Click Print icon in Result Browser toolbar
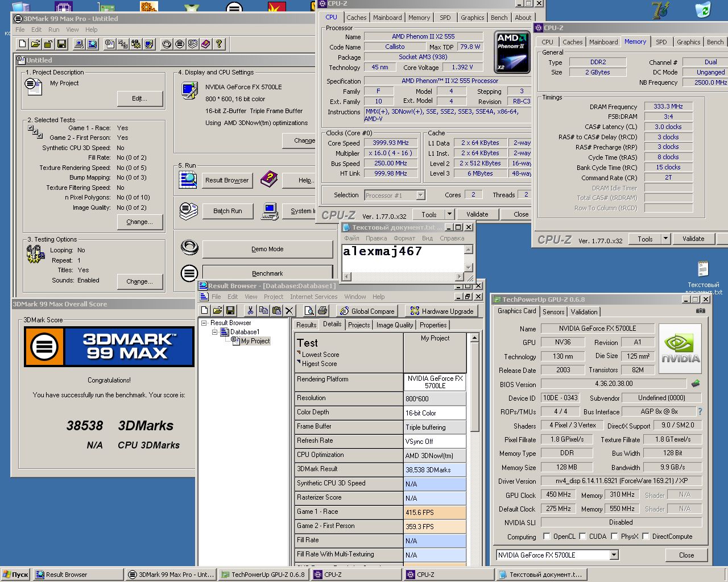The width and height of the screenshot is (728, 582). point(322,310)
